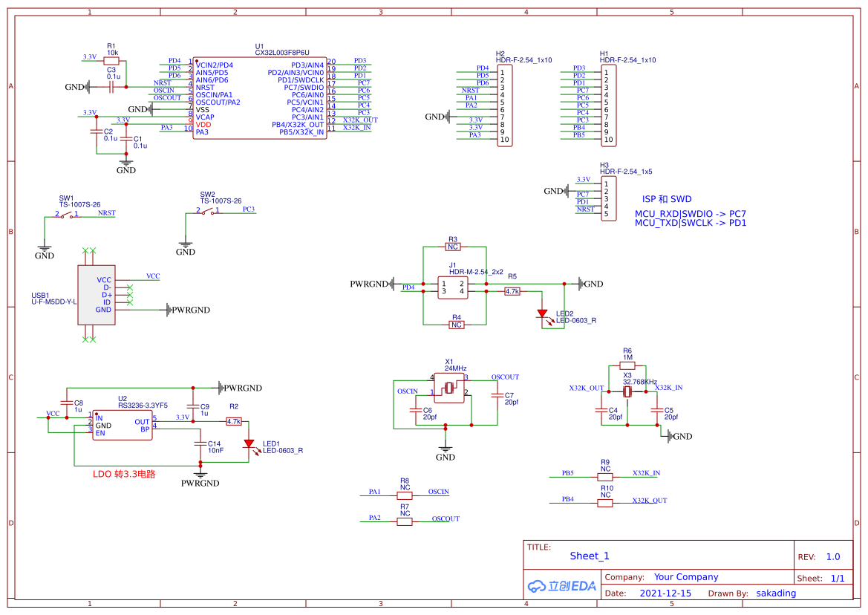868x615 pixels.
Task: Select the SW2 push button switch symbol
Action: (209, 212)
